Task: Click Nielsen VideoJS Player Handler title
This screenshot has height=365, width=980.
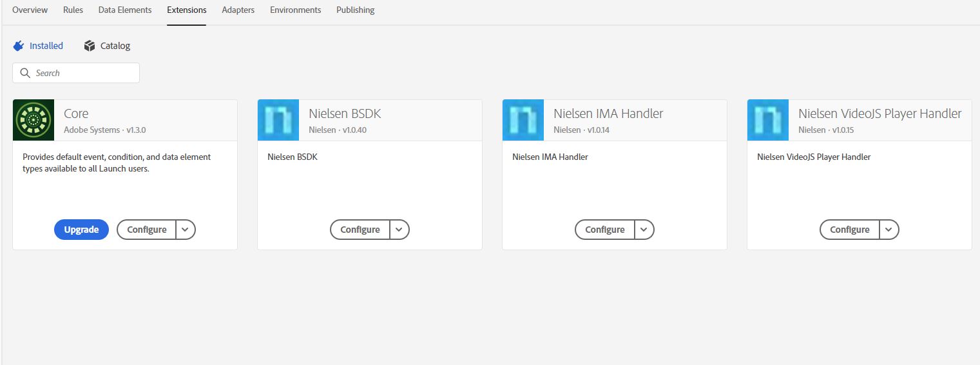Action: pyautogui.click(x=880, y=113)
